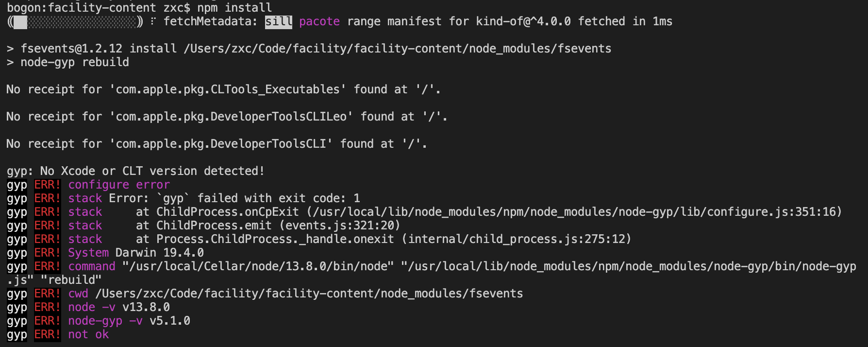Click the 'configure error' text
Screen dimensions: 868x347
click(119, 185)
